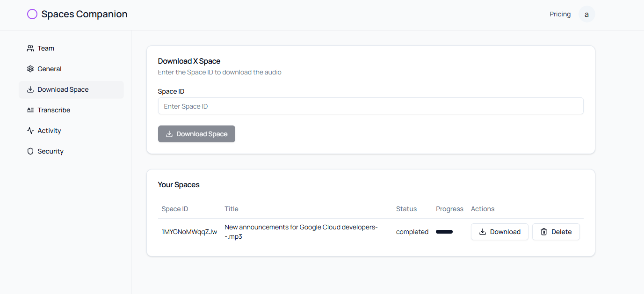Image resolution: width=644 pixels, height=294 pixels.
Task: Click the 'Your Spaces' heading
Action: 179,184
